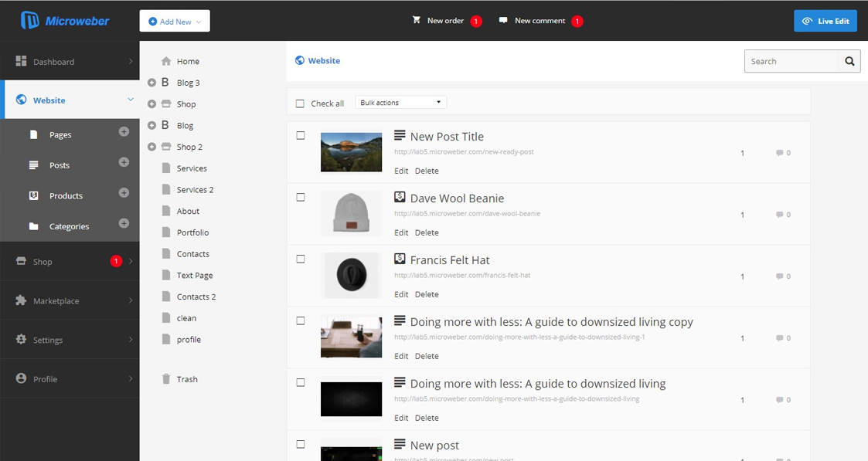Screen dimensions: 868x461
Task: Open the Add New dropdown
Action: click(x=175, y=22)
